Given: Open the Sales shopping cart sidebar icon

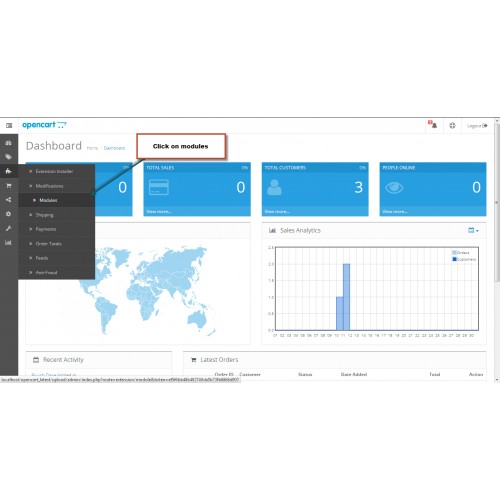Looking at the screenshot, I should 9,185.
